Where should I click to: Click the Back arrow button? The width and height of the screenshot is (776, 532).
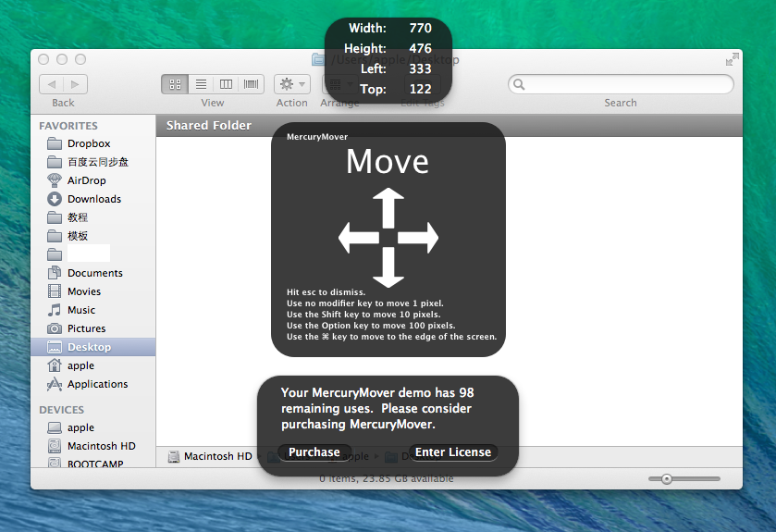(x=52, y=84)
